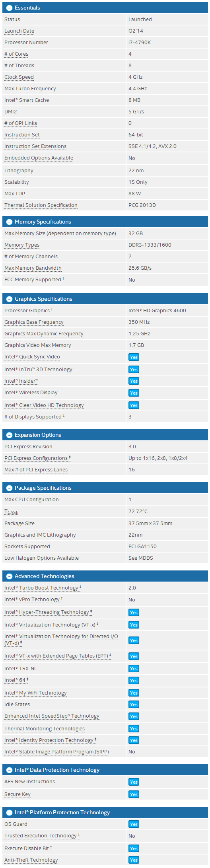Click the Expansion Options header bar title
This screenshot has width=210, height=868.
point(38,435)
